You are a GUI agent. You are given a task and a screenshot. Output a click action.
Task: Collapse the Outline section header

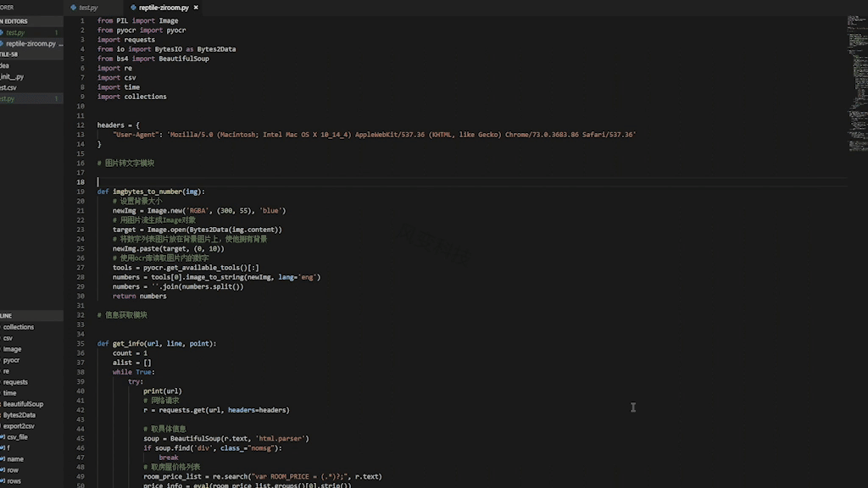click(x=31, y=315)
